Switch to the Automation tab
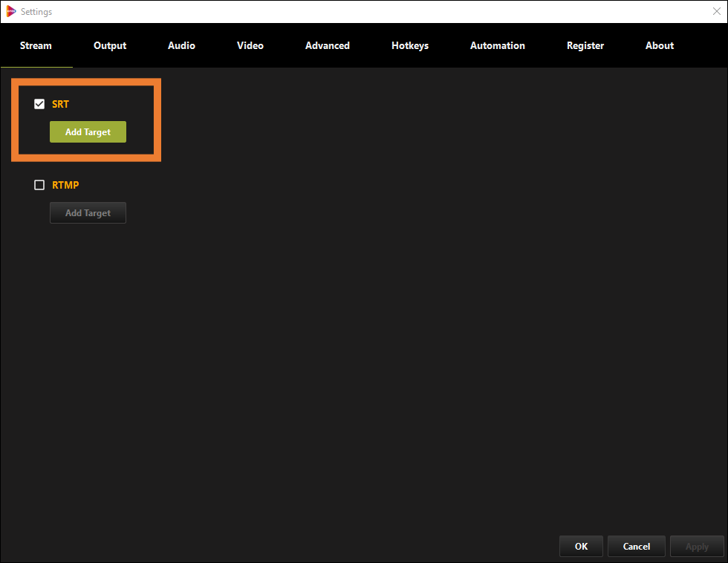This screenshot has width=728, height=563. (498, 45)
